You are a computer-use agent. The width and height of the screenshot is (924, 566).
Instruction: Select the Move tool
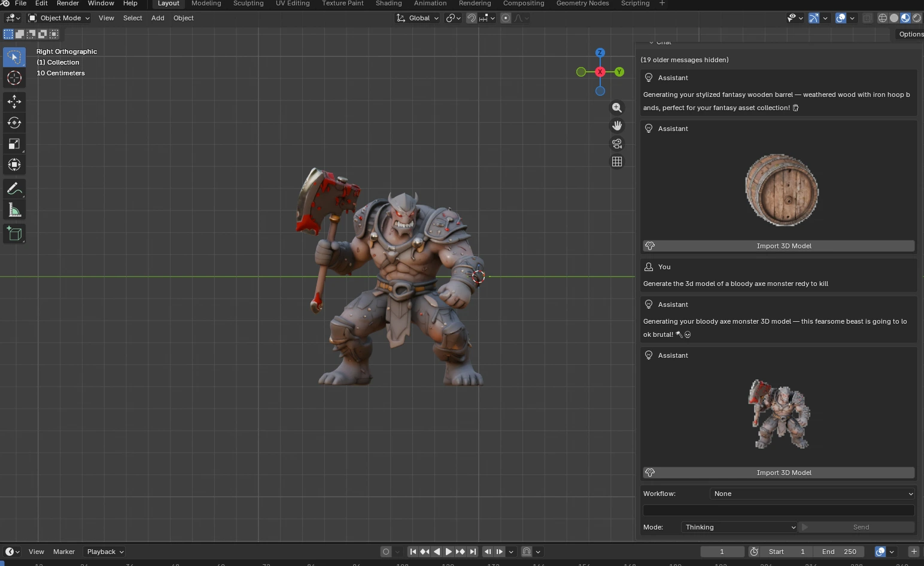click(x=14, y=102)
